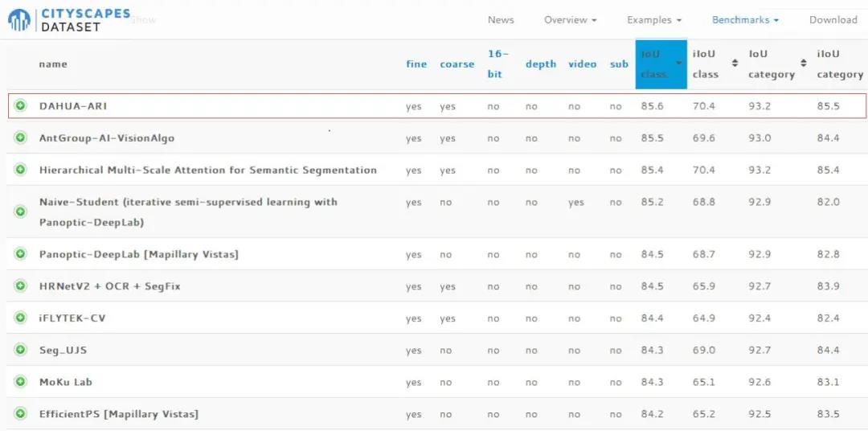Viewport: 868px width, 431px height.
Task: Sort by the fine column header
Action: click(416, 64)
